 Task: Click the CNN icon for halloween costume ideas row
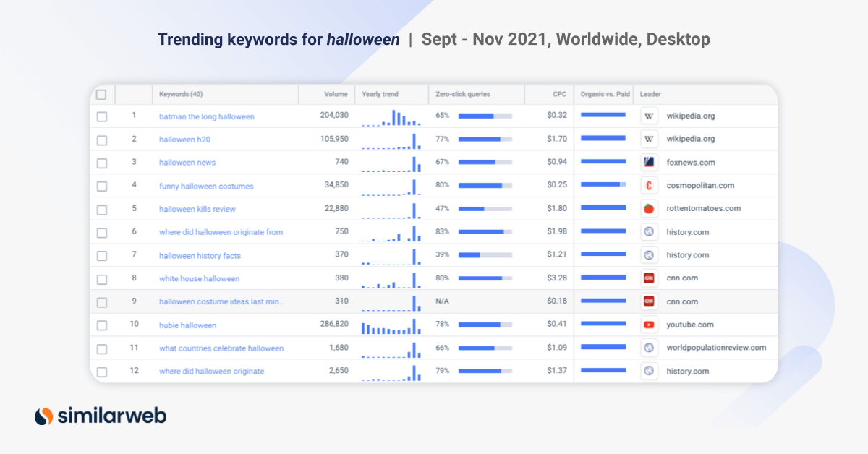tap(650, 301)
